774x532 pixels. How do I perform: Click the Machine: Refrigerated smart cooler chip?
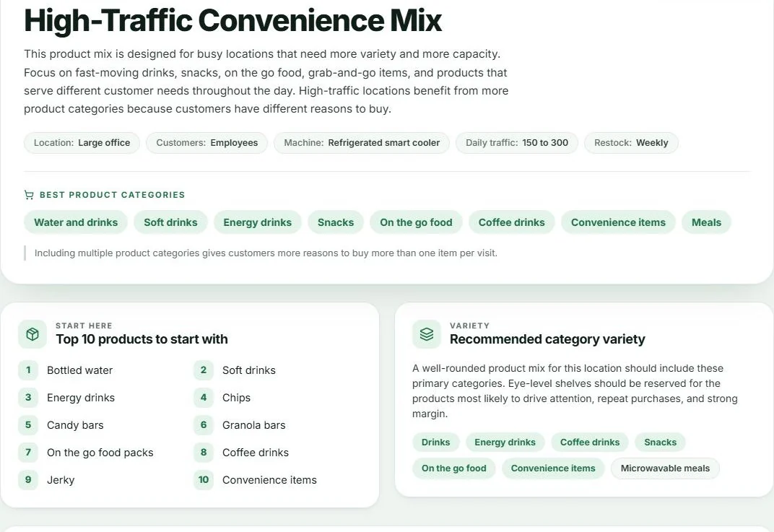362,143
